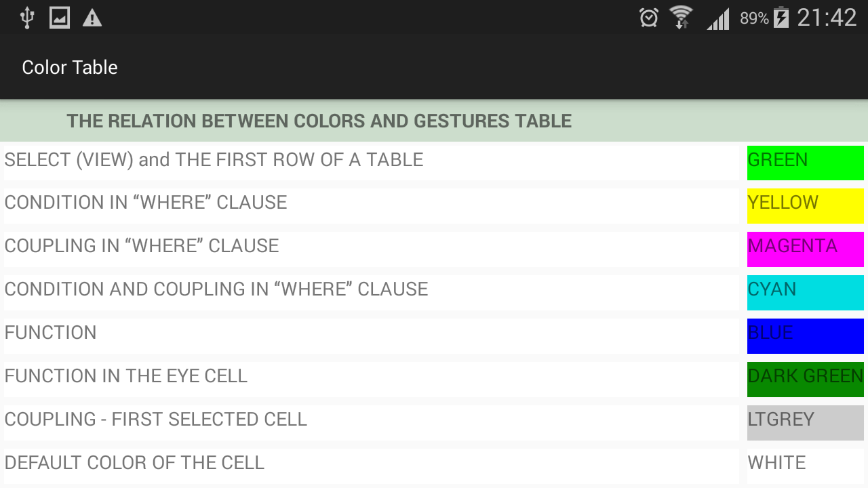Select the LTGREY color swatch
The height and width of the screenshot is (488, 868).
pos(805,422)
